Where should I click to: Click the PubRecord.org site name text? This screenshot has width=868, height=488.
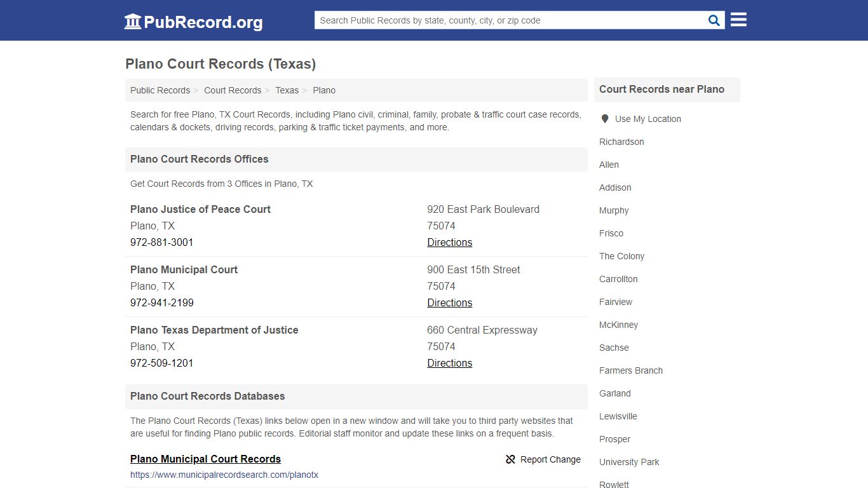pos(203,22)
